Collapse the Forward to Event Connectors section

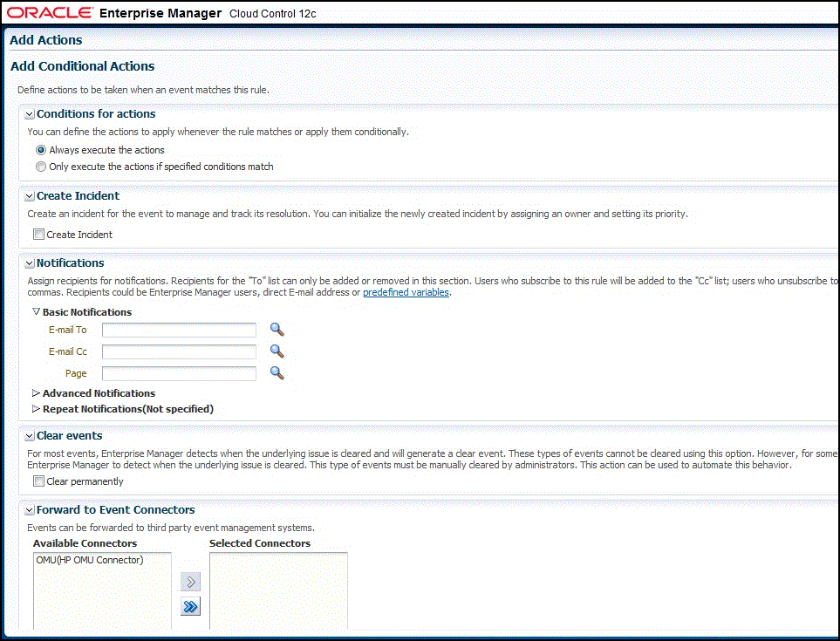29,509
